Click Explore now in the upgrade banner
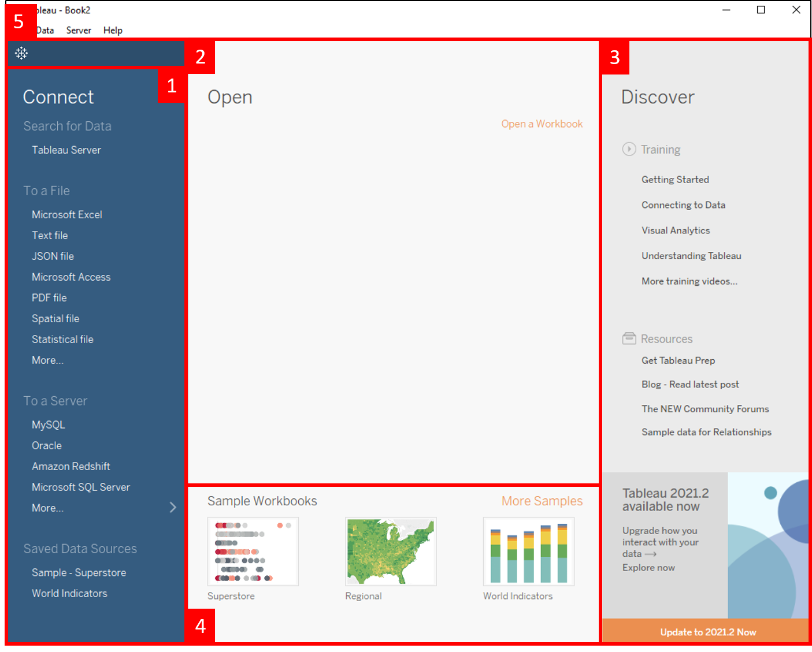Viewport: 812px width, 652px height. 648,568
